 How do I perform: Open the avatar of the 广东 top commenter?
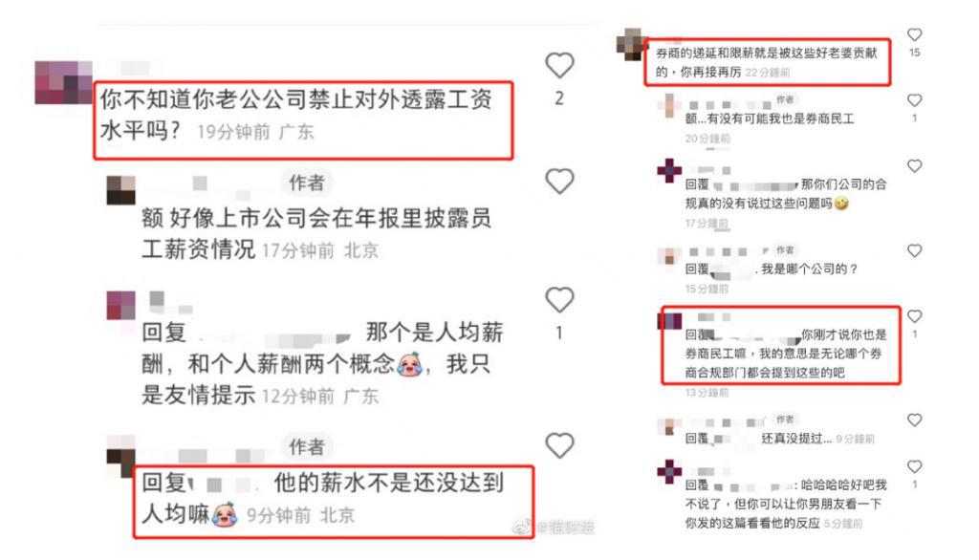coord(64,82)
